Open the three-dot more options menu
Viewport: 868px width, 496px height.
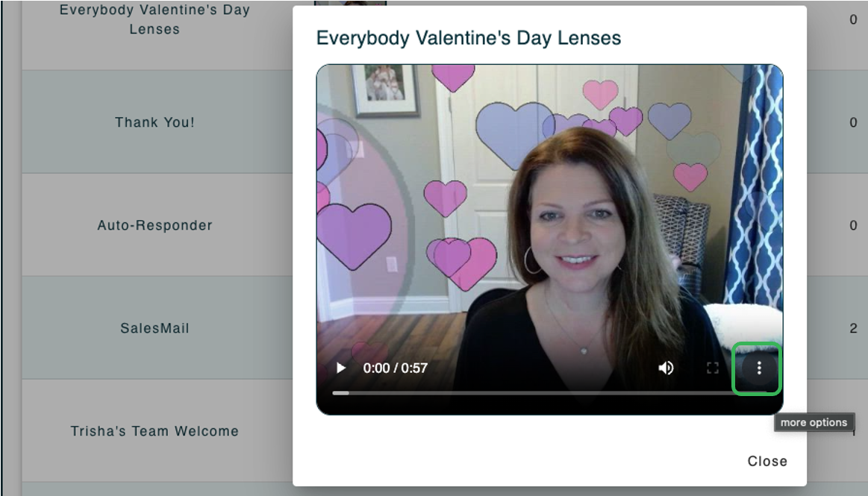tap(758, 368)
